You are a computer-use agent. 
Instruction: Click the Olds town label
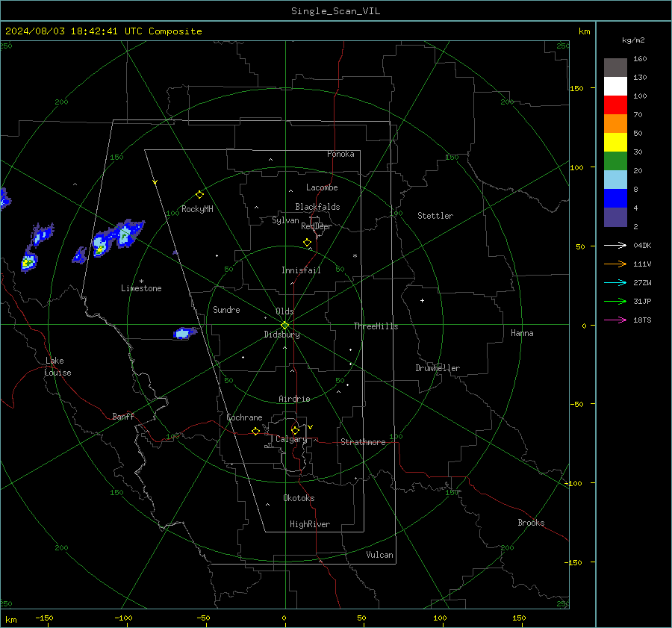[x=284, y=311]
